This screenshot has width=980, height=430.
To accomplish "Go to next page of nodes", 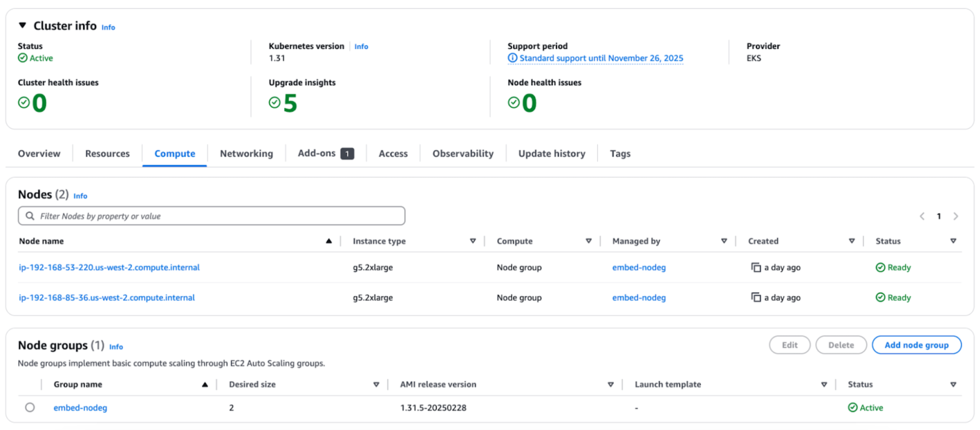I will pyautogui.click(x=955, y=216).
